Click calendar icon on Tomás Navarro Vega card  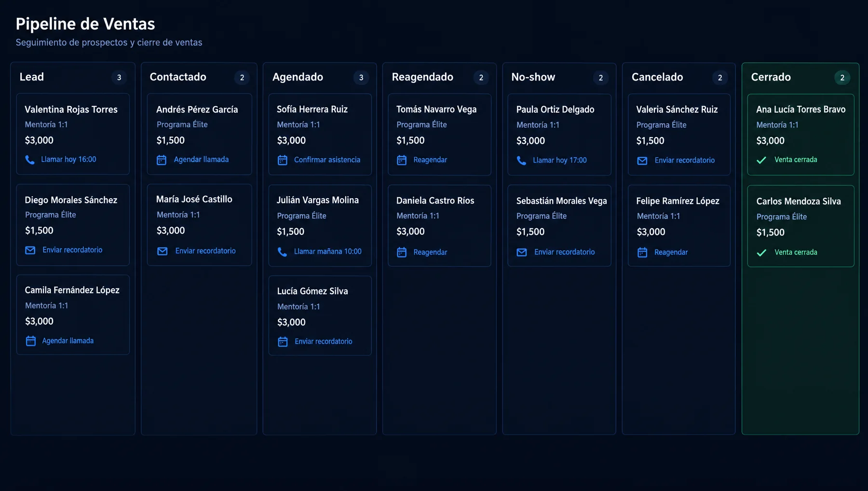pyautogui.click(x=402, y=160)
